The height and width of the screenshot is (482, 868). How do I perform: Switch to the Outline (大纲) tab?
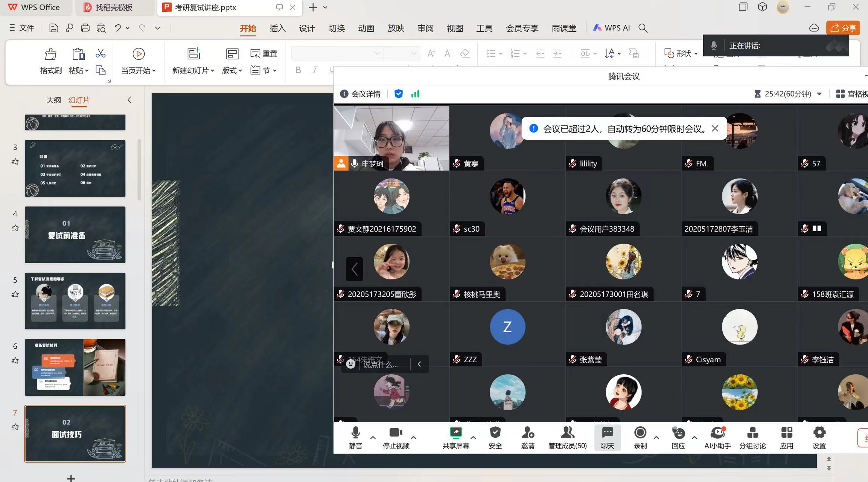(x=53, y=100)
